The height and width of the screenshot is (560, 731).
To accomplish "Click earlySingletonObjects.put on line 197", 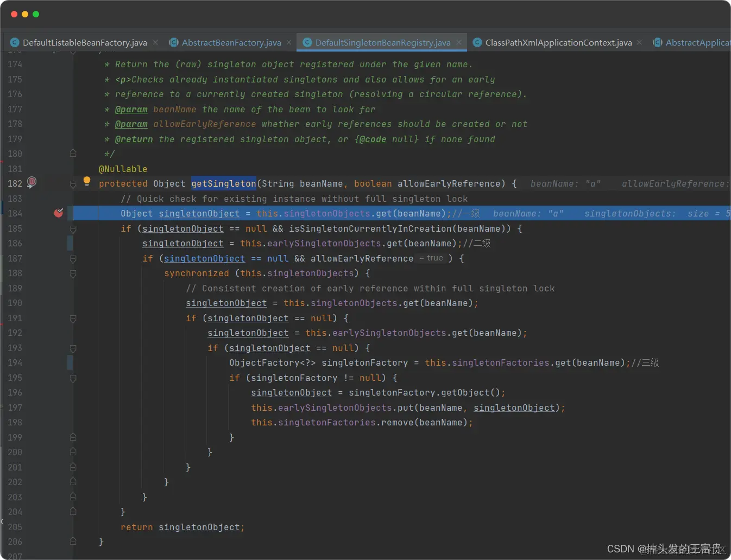I will (345, 408).
